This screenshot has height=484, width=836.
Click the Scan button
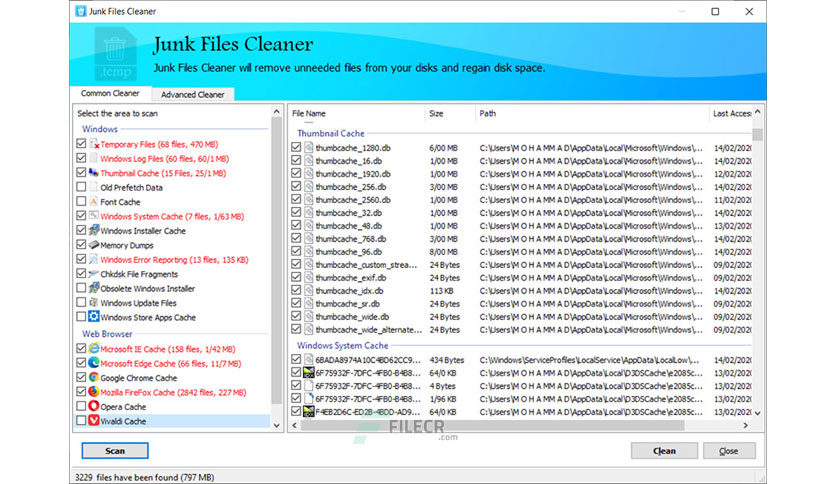(x=115, y=450)
